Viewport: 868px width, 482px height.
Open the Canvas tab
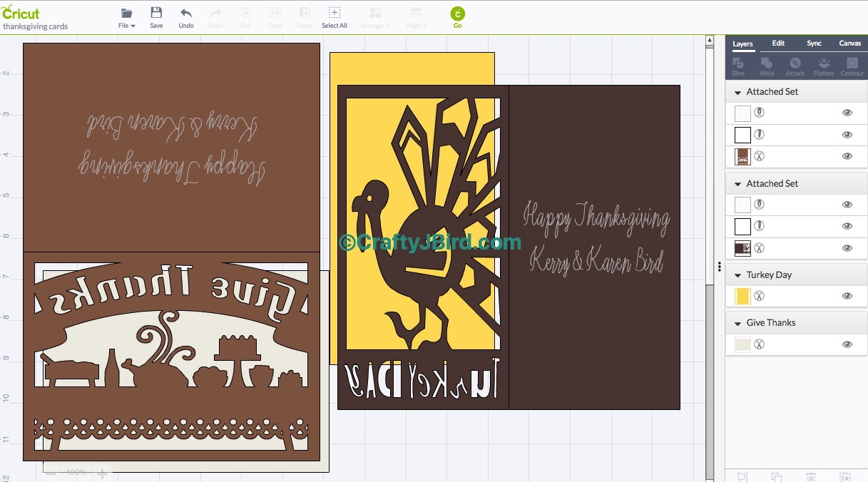[x=849, y=43]
